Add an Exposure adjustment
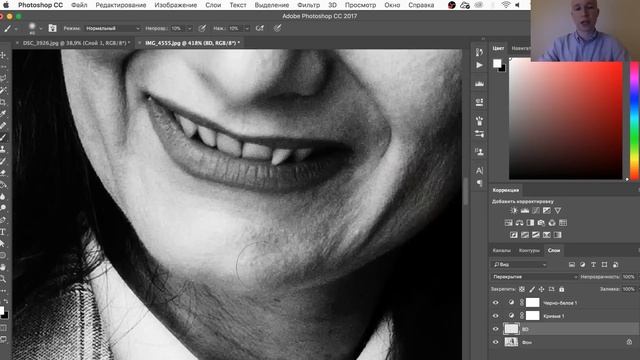This screenshot has height=360, width=640. (547, 211)
